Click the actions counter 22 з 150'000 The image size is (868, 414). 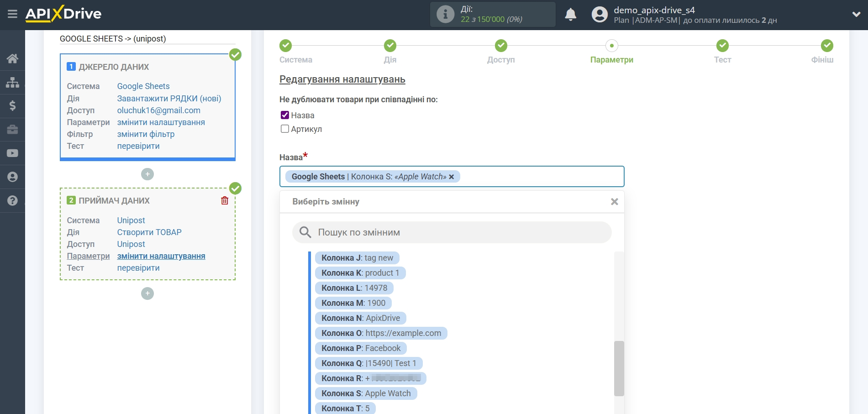point(491,19)
